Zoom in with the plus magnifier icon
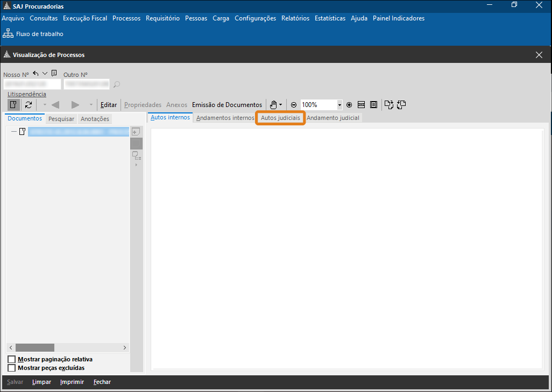 [x=349, y=105]
